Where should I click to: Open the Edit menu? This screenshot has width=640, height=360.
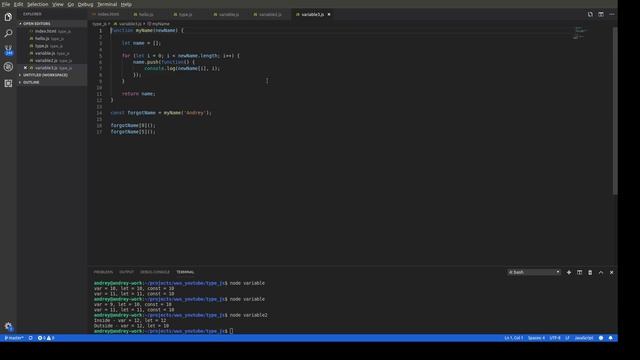[18, 4]
